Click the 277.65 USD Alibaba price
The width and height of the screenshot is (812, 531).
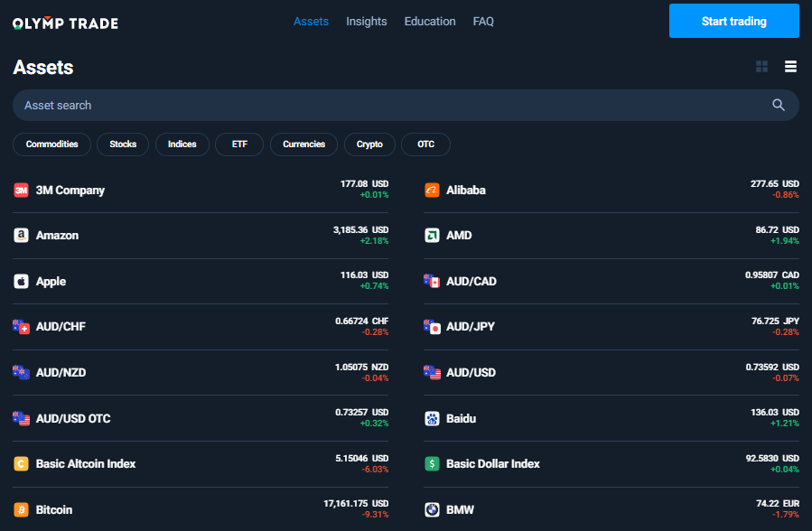[775, 183]
